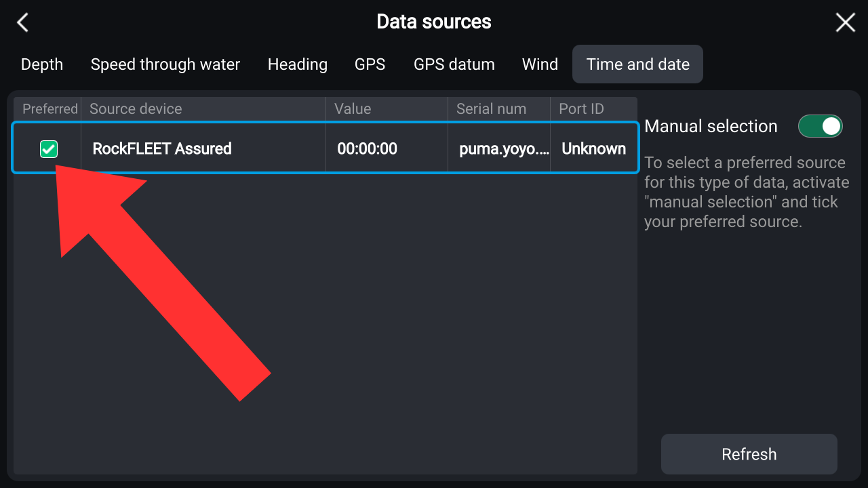
Task: Go back with the left arrow icon
Action: [23, 22]
